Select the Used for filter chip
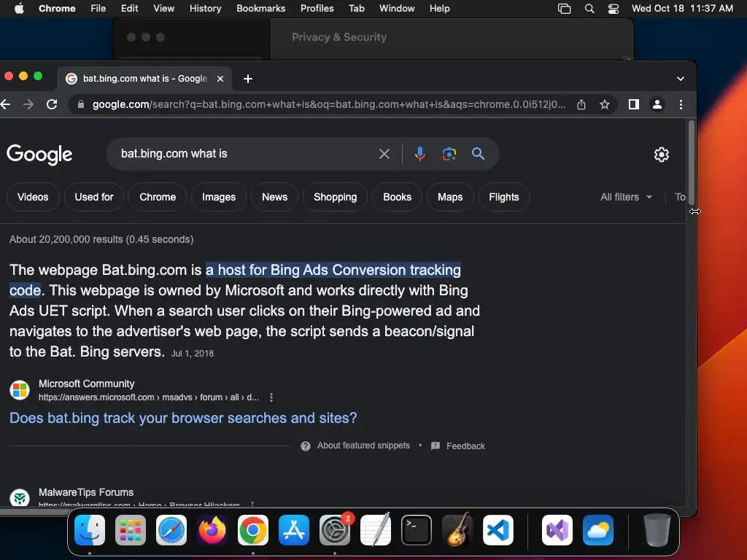The image size is (747, 560). [x=94, y=197]
